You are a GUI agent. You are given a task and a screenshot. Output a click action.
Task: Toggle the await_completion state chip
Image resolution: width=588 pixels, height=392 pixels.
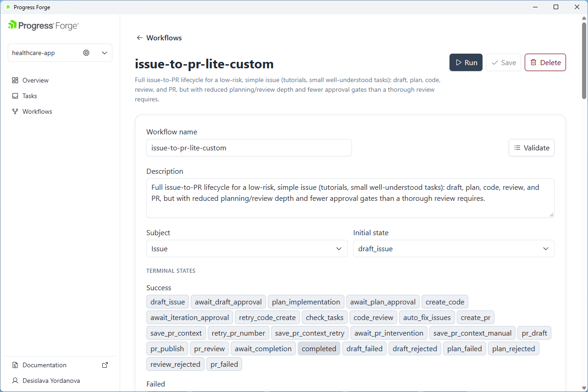coord(263,348)
